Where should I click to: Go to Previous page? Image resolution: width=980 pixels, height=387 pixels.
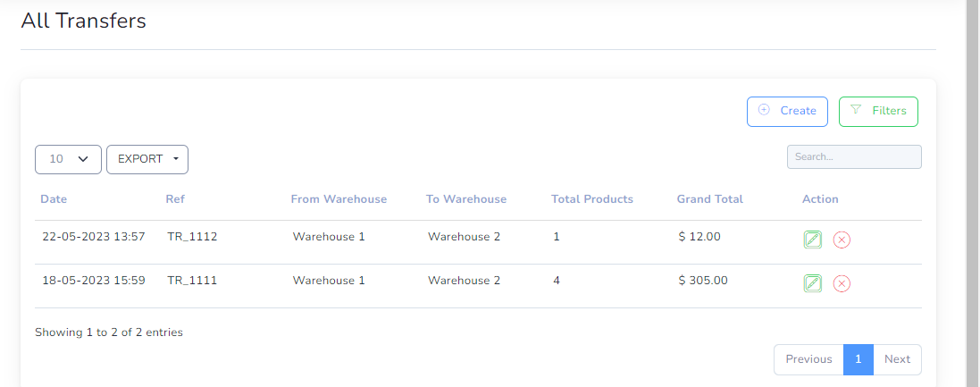point(808,359)
